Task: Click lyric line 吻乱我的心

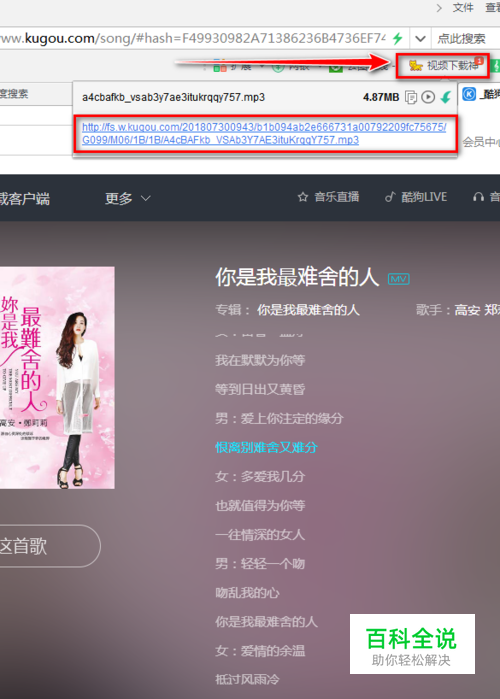Action: click(247, 592)
